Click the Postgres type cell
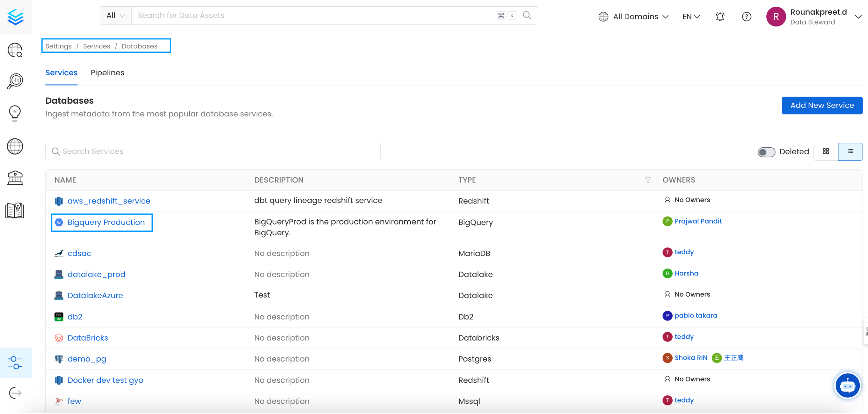The height and width of the screenshot is (414, 868). [475, 359]
